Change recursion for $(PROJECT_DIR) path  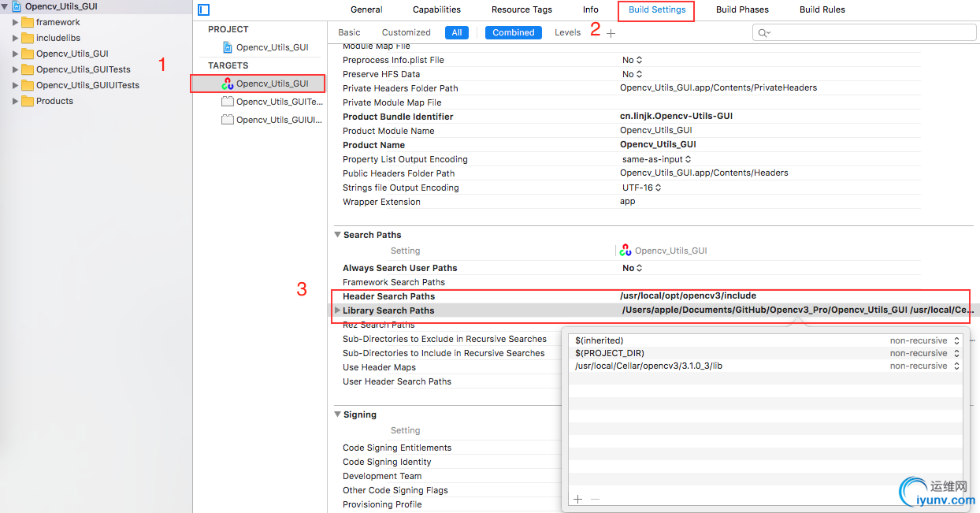coord(925,353)
